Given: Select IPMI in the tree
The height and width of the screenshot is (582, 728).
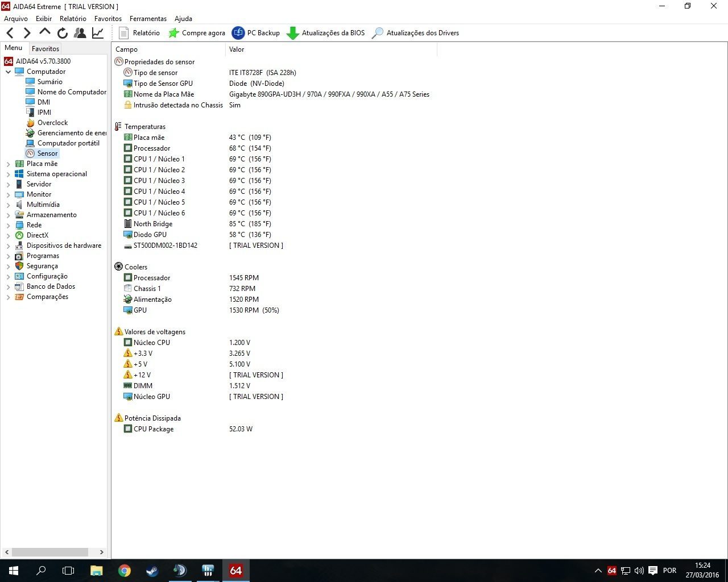Looking at the screenshot, I should [x=44, y=113].
